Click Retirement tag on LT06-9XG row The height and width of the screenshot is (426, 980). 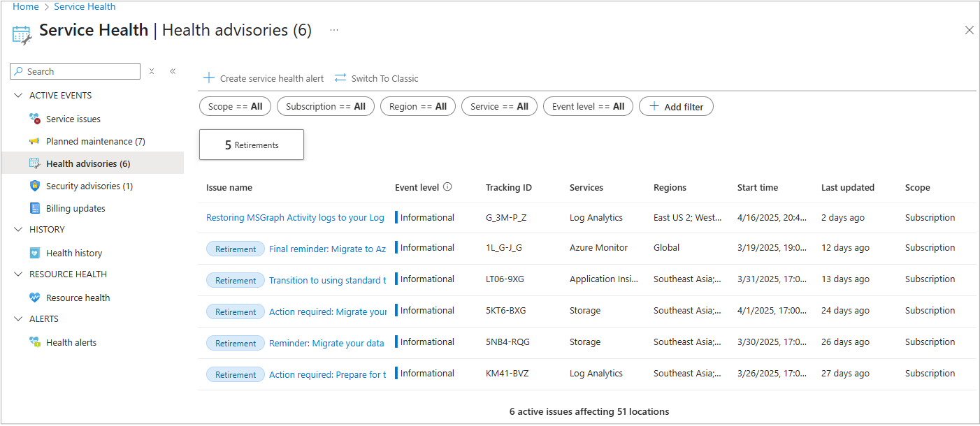(236, 280)
